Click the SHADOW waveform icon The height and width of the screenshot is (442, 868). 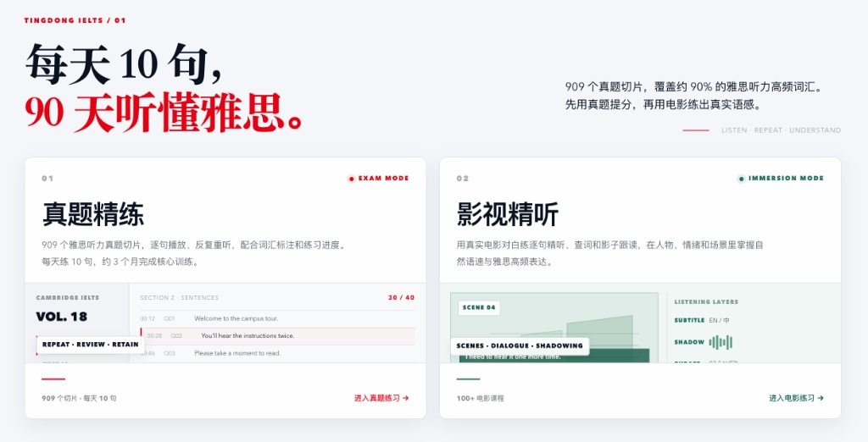(721, 342)
